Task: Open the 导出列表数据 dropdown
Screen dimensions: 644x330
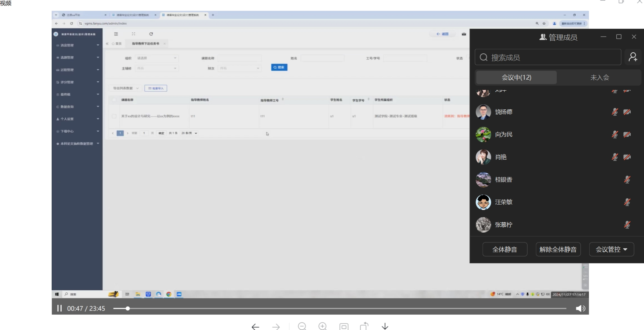Action: tap(126, 88)
